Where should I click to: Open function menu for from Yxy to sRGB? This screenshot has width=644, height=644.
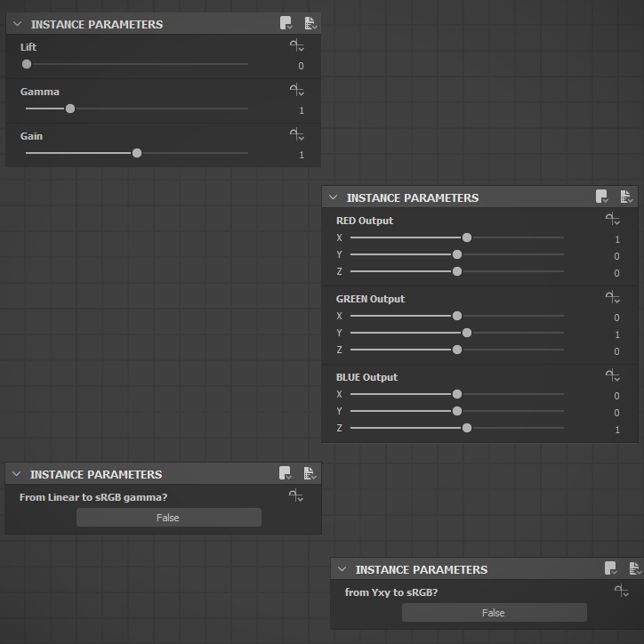coord(622,591)
